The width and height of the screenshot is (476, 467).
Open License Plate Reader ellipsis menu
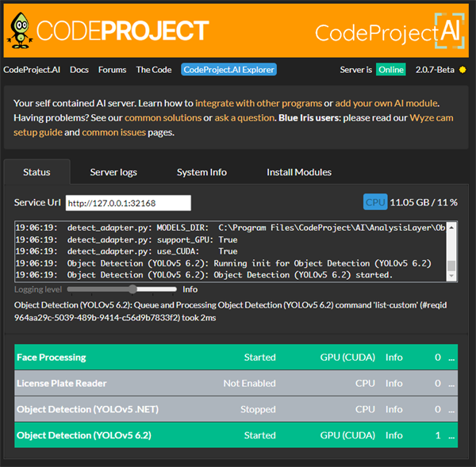click(x=451, y=384)
